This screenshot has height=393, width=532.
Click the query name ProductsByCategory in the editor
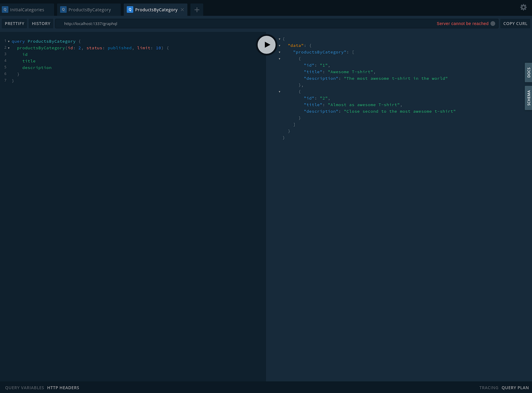tap(52, 41)
